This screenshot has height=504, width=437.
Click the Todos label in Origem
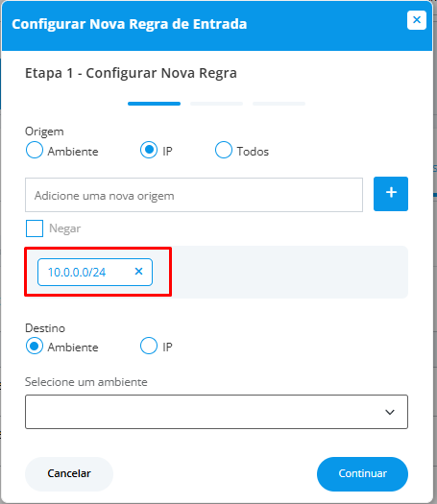pos(253,152)
